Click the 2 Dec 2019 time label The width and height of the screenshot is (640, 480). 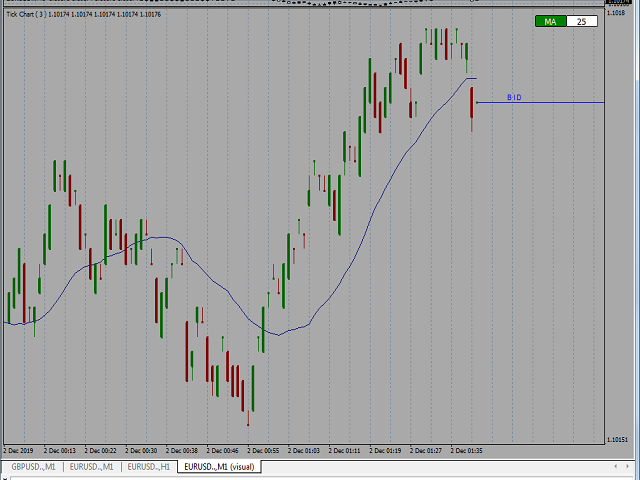point(18,451)
